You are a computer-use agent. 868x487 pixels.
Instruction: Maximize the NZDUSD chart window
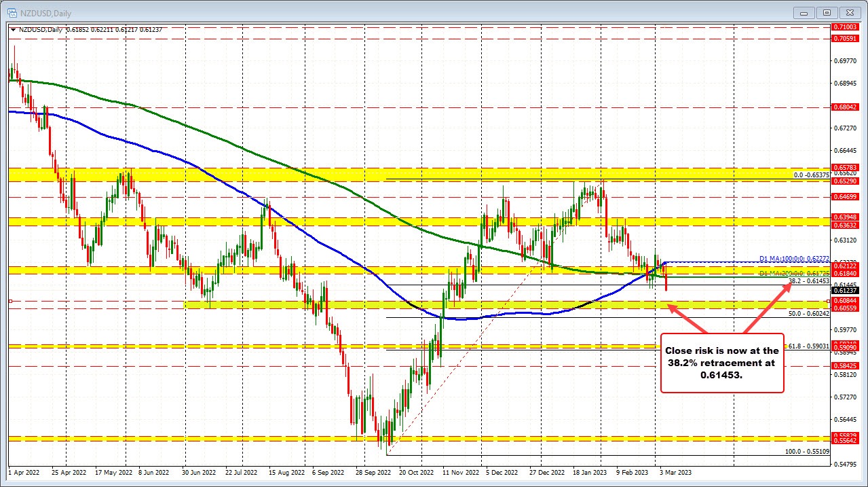(x=827, y=12)
